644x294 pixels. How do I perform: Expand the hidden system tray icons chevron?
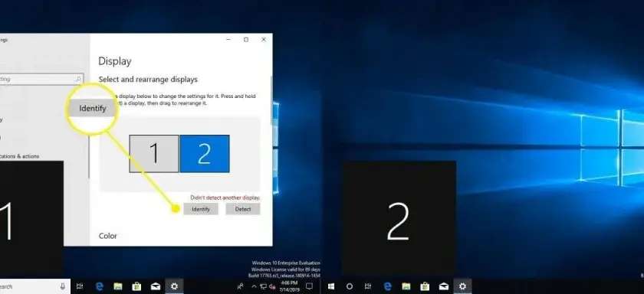(254, 286)
